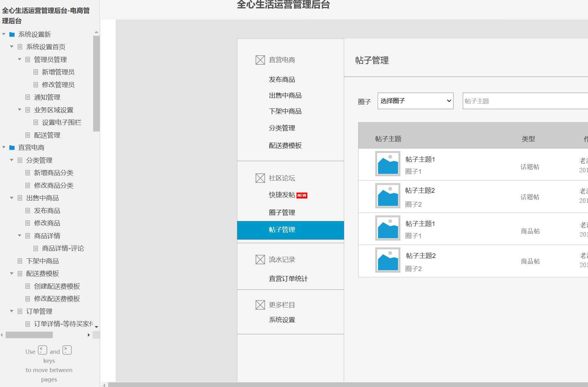Click the 更多栏目 section placeholder icon
This screenshot has width=588, height=387.
click(x=260, y=305)
